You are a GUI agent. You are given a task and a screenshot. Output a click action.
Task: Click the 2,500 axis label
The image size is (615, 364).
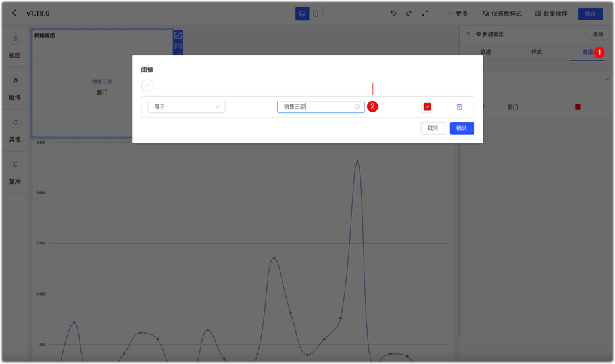[41, 143]
